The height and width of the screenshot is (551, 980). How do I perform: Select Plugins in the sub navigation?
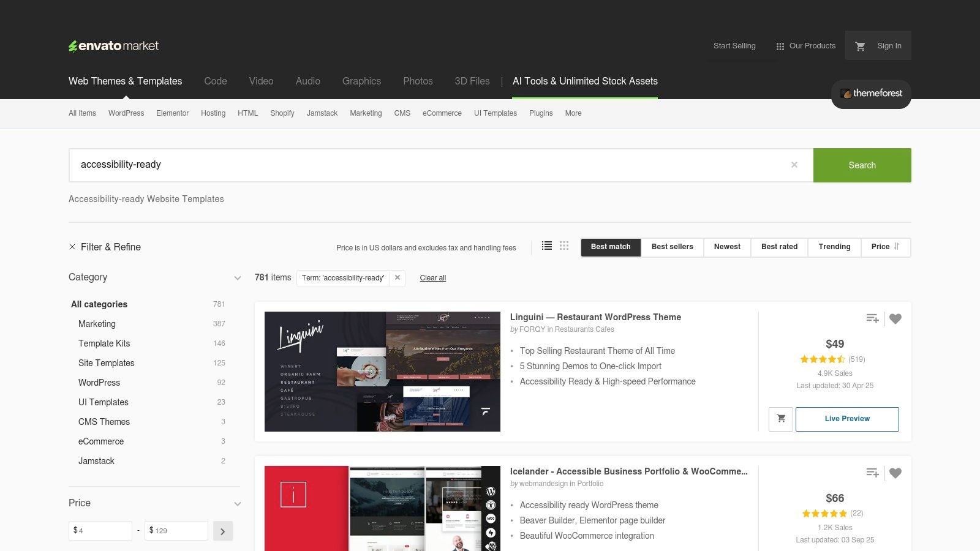[x=541, y=113]
